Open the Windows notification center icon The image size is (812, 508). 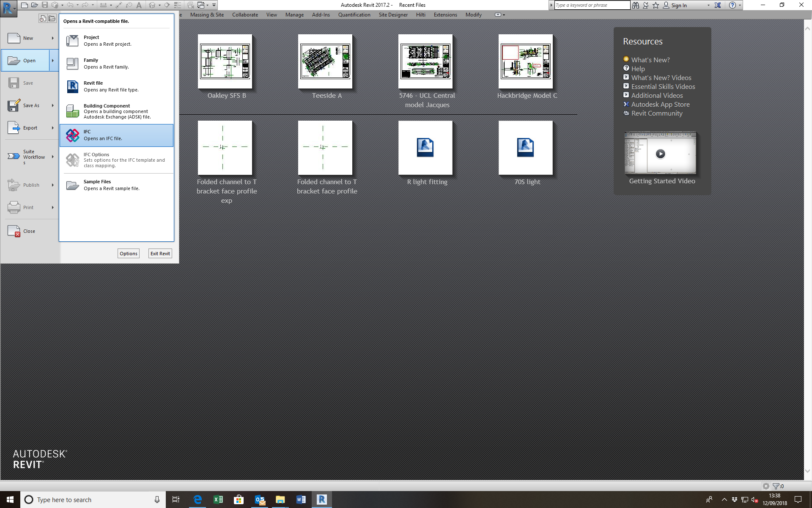pos(798,500)
